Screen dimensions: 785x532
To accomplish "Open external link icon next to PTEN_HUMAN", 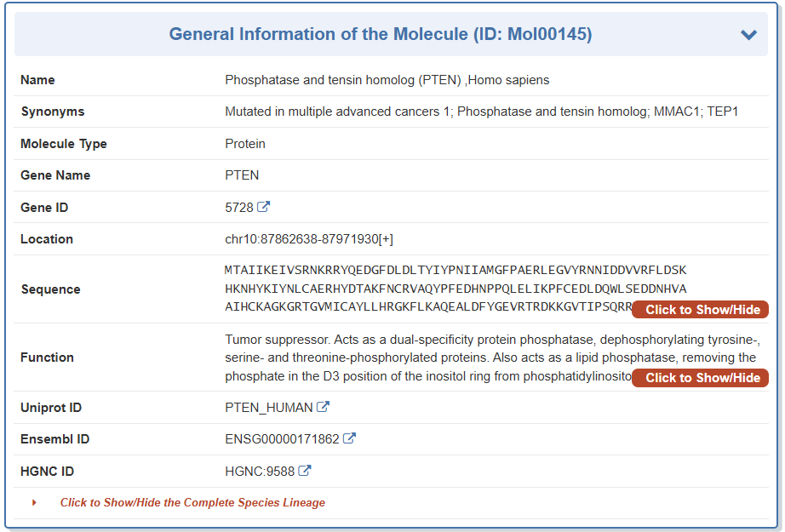I will (x=323, y=407).
